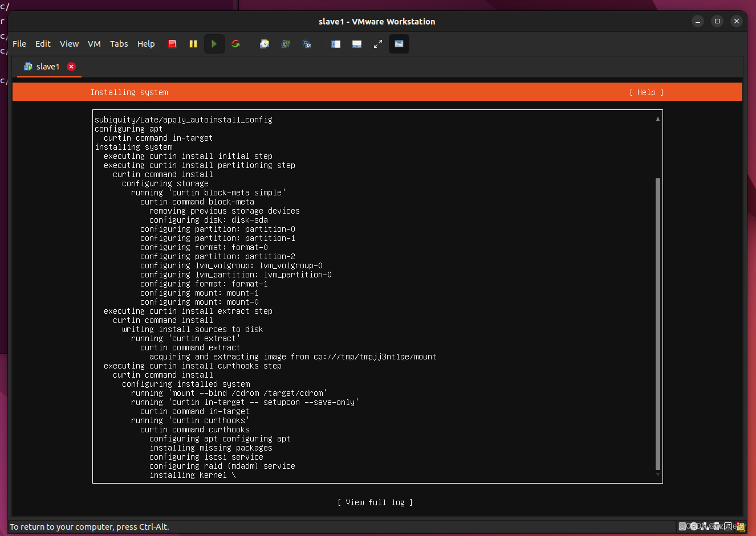Click the installer [ Help ] button
Image resolution: width=756 pixels, height=536 pixels.
click(x=647, y=92)
